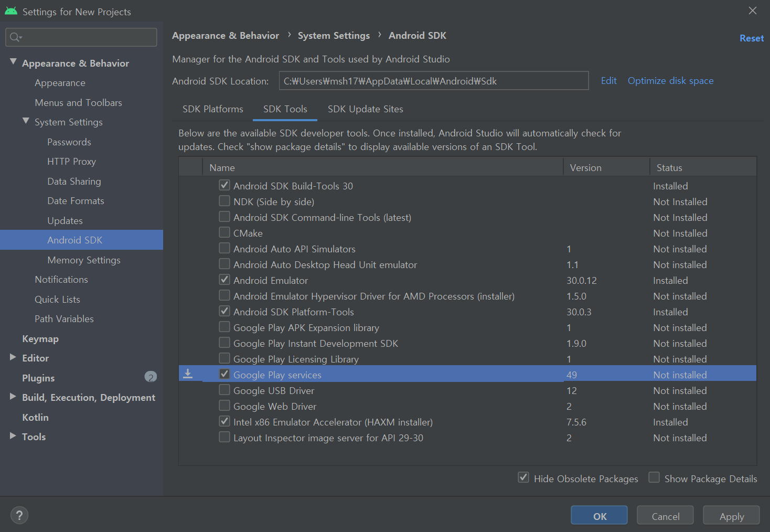Uncheck Intel x86 Emulator Accelerator (HAXM installer)
The height and width of the screenshot is (532, 770).
coord(224,421)
